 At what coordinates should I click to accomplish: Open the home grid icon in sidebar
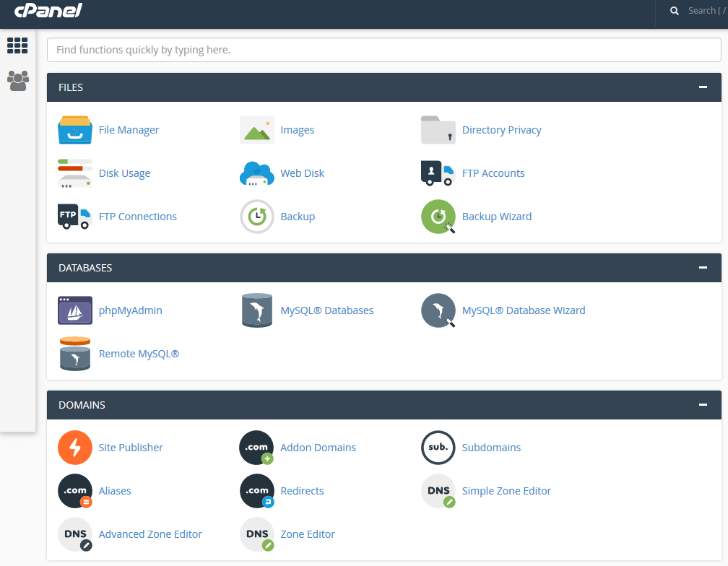click(x=17, y=45)
